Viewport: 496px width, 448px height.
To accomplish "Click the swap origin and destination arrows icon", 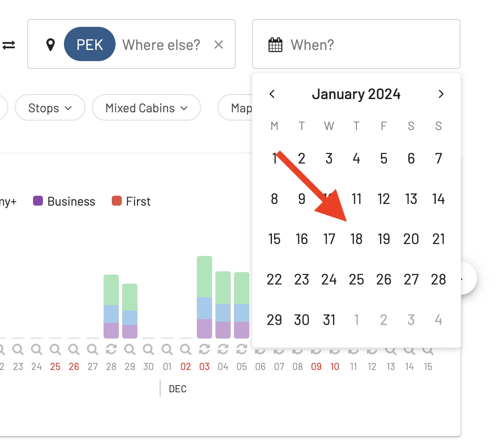I will point(9,45).
